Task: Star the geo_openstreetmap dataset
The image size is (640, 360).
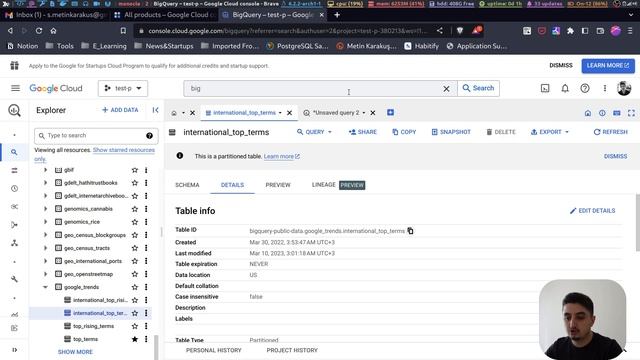Action: pyautogui.click(x=135, y=274)
